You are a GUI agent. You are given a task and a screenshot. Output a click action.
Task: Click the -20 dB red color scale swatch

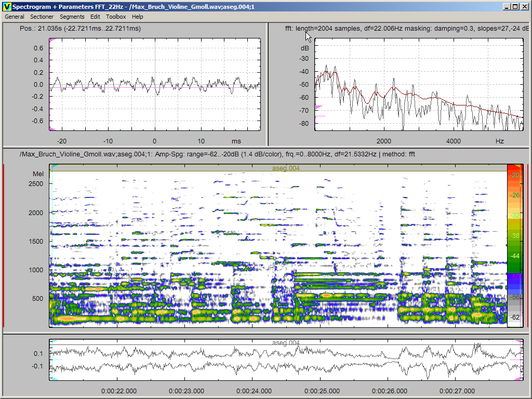[514, 175]
